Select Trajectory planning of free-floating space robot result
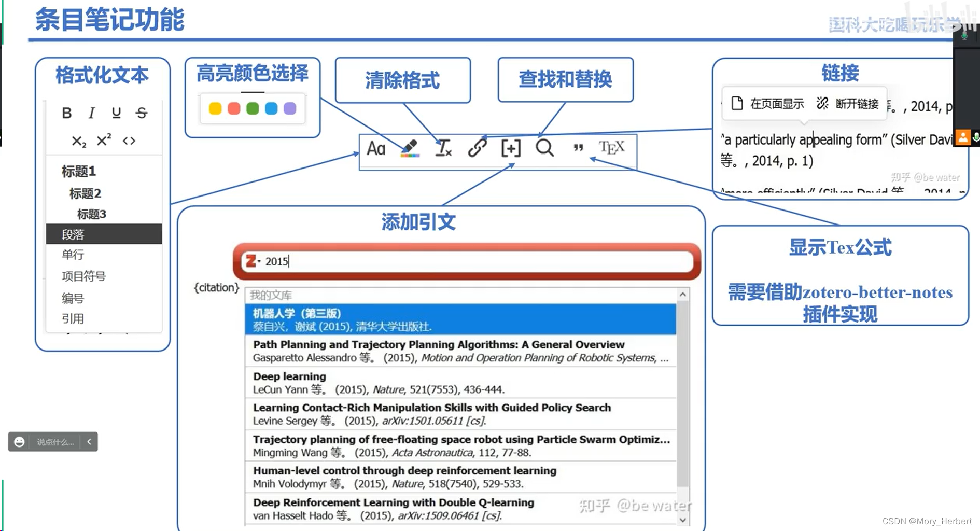The height and width of the screenshot is (531, 980). click(x=460, y=445)
